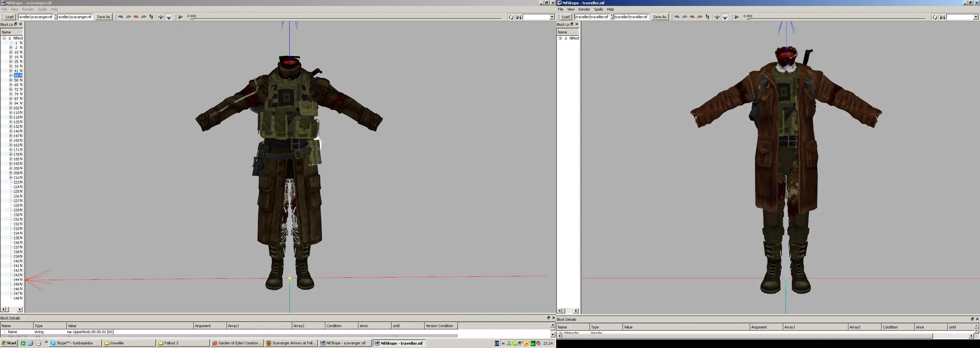This screenshot has height=348, width=980.
Task: Click the UpperBody.00.00.01 [60] value cell
Action: (130, 332)
